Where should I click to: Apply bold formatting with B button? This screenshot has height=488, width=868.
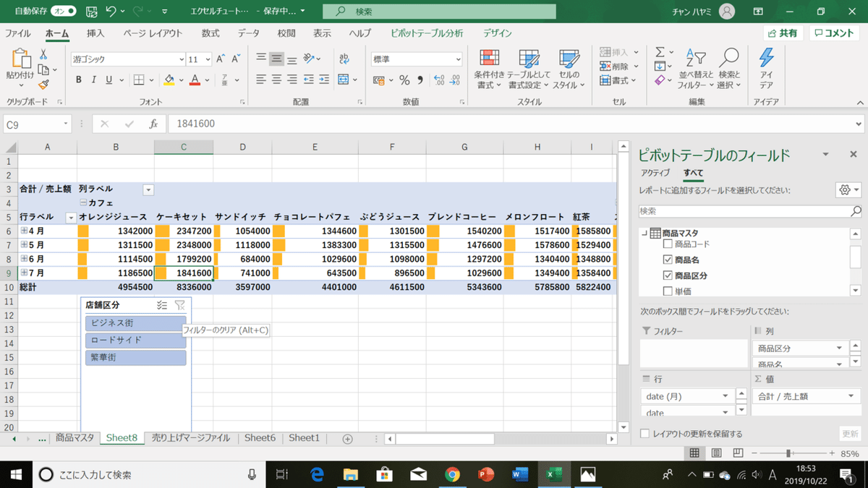point(77,80)
